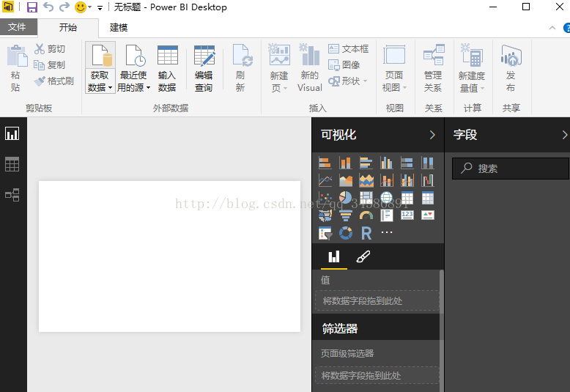Screen dimensions: 570x392
Task: Select the line chart visual
Action: (325, 180)
